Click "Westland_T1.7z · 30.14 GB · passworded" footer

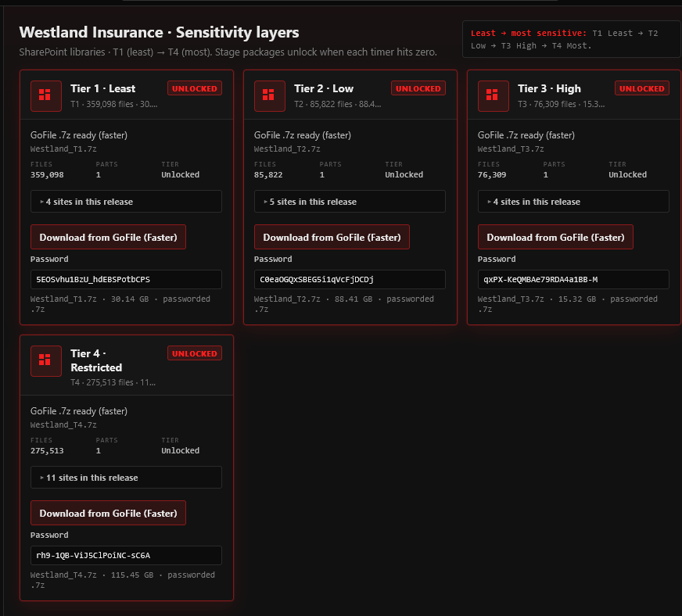tap(120, 304)
